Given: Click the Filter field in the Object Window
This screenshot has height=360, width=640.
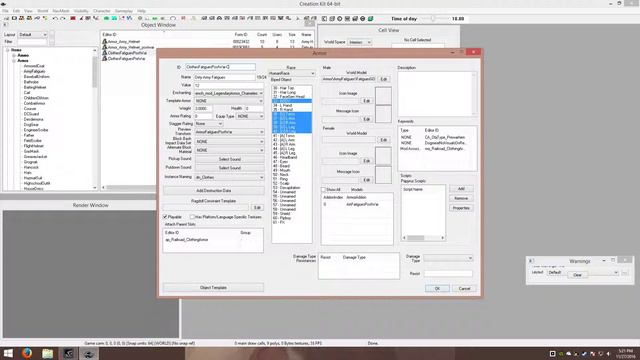Looking at the screenshot, I should pos(32,42).
